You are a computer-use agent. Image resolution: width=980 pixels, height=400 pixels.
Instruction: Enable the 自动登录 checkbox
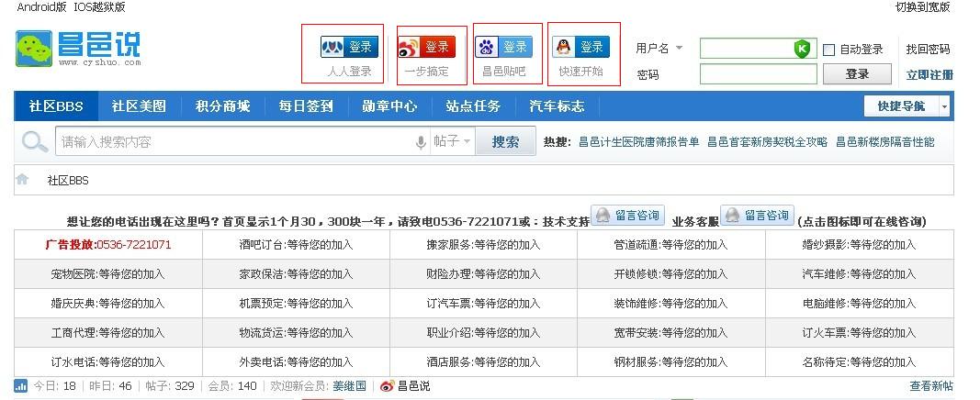pyautogui.click(x=829, y=50)
